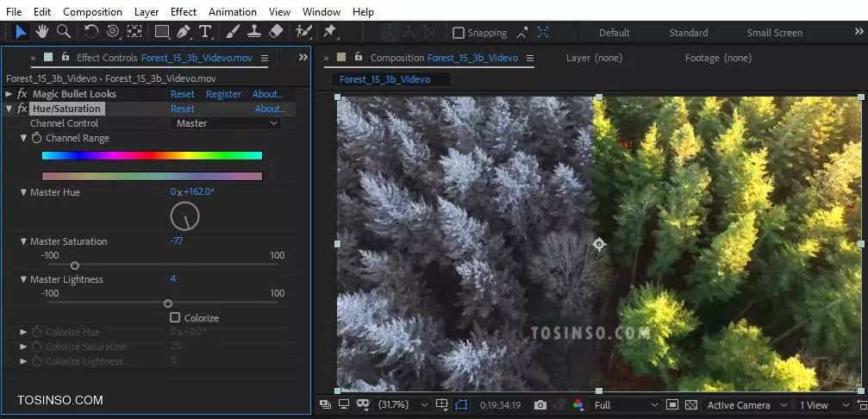Toggle the Hue/Saturation fx switch

point(22,109)
